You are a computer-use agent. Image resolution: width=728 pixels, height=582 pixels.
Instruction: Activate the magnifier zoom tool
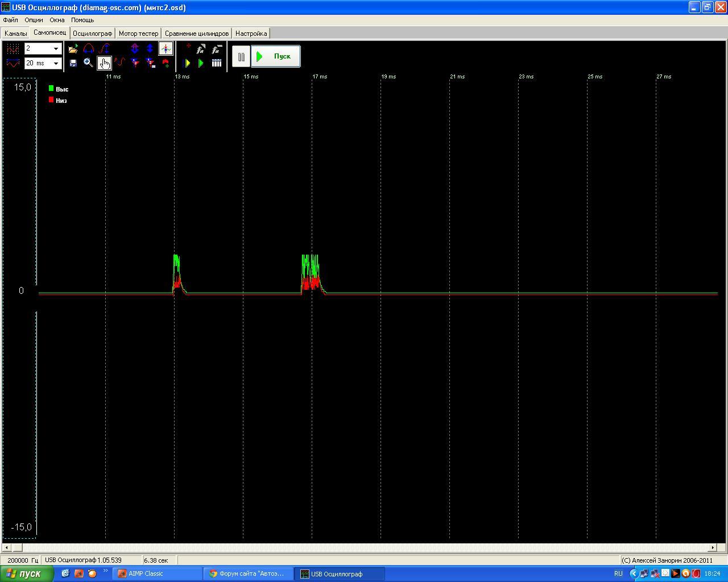(x=88, y=63)
